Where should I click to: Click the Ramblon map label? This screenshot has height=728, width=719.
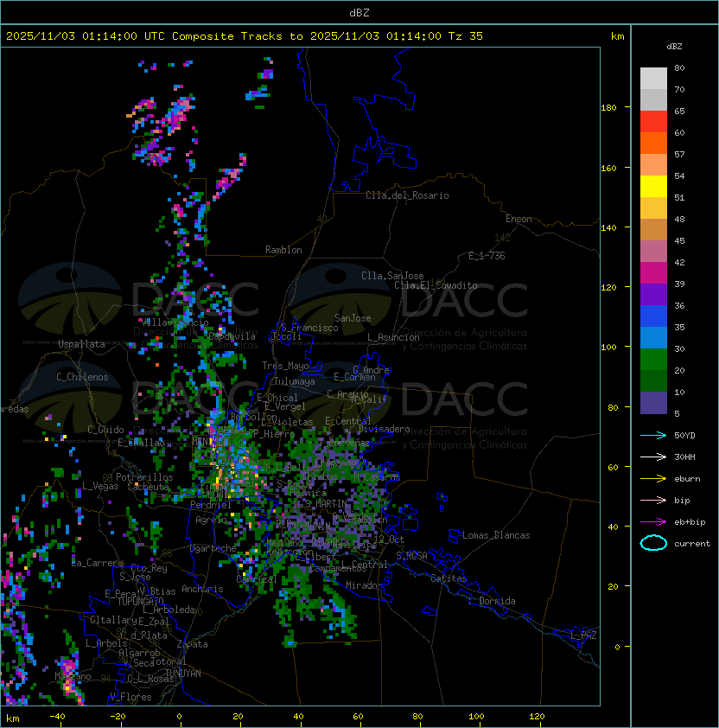pos(283,250)
